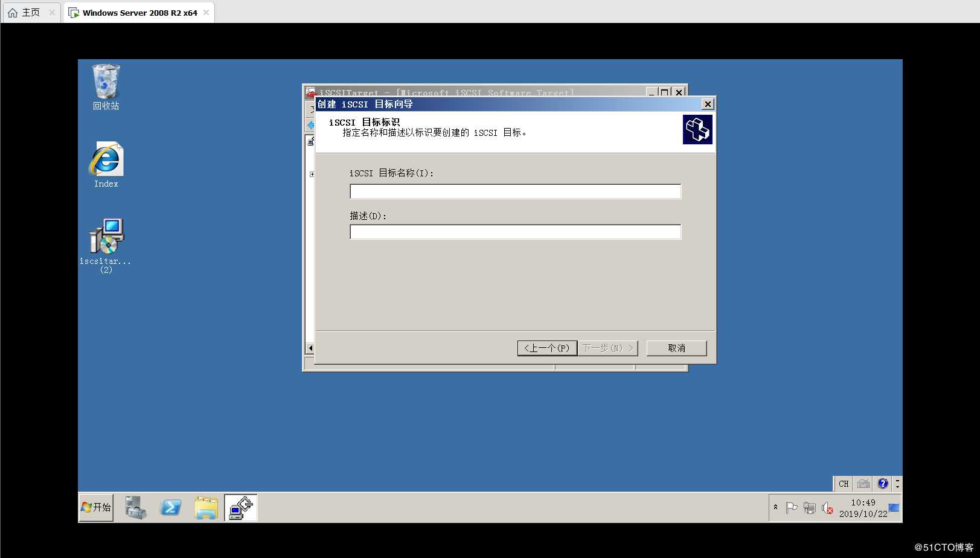
Task: Open the Action Center flag icon
Action: (x=792, y=508)
